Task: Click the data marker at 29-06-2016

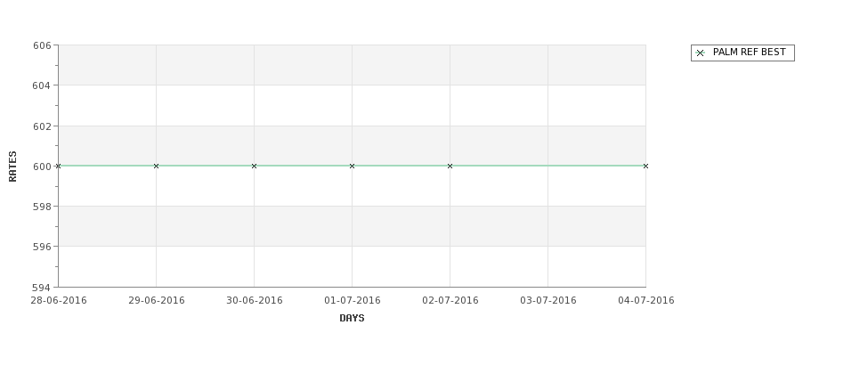Action: tap(156, 167)
